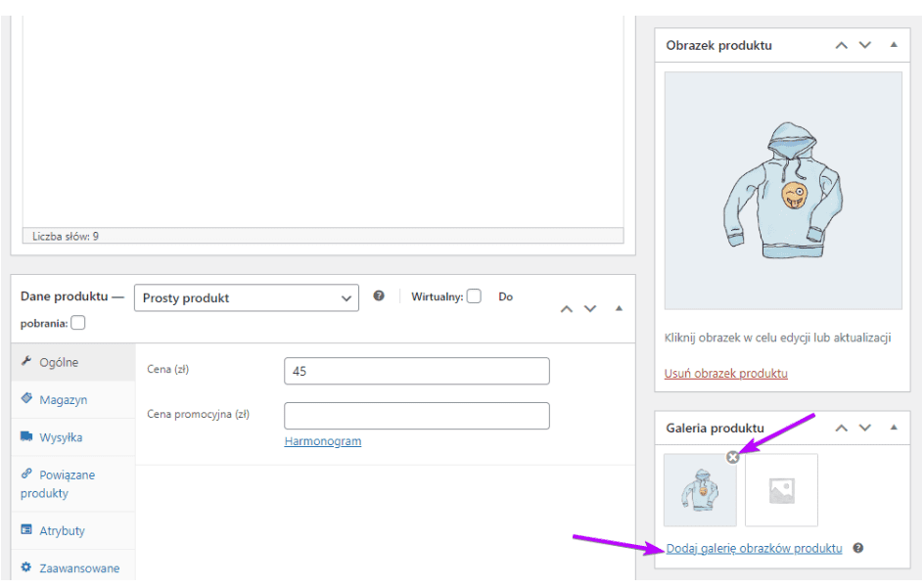This screenshot has width=924, height=588.
Task: Collapse the Obrazek produktu panel
Action: coord(893,45)
